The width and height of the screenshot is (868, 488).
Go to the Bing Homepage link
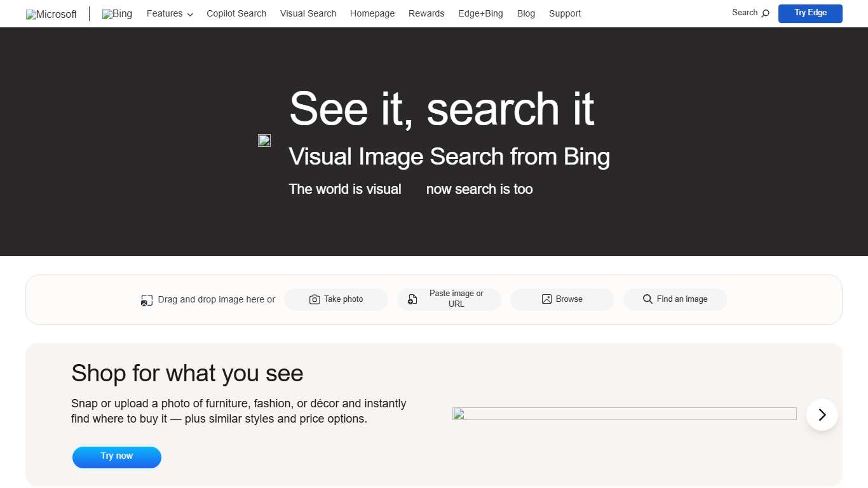372,13
